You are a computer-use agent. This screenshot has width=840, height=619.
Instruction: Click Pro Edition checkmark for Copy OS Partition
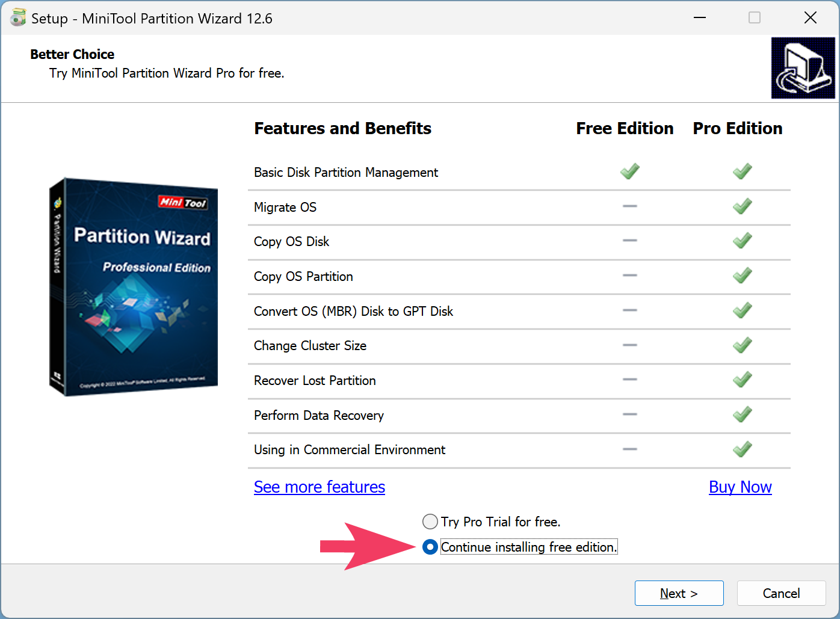point(743,276)
